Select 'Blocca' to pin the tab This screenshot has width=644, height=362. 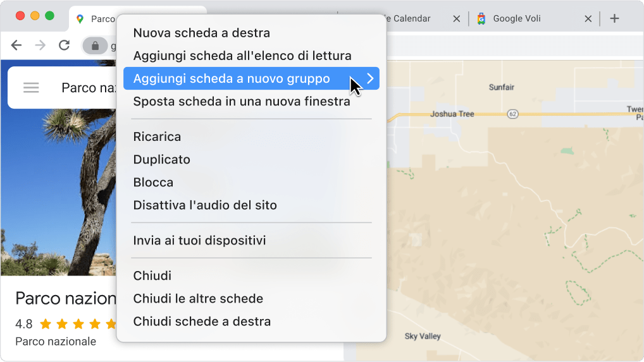coord(153,182)
